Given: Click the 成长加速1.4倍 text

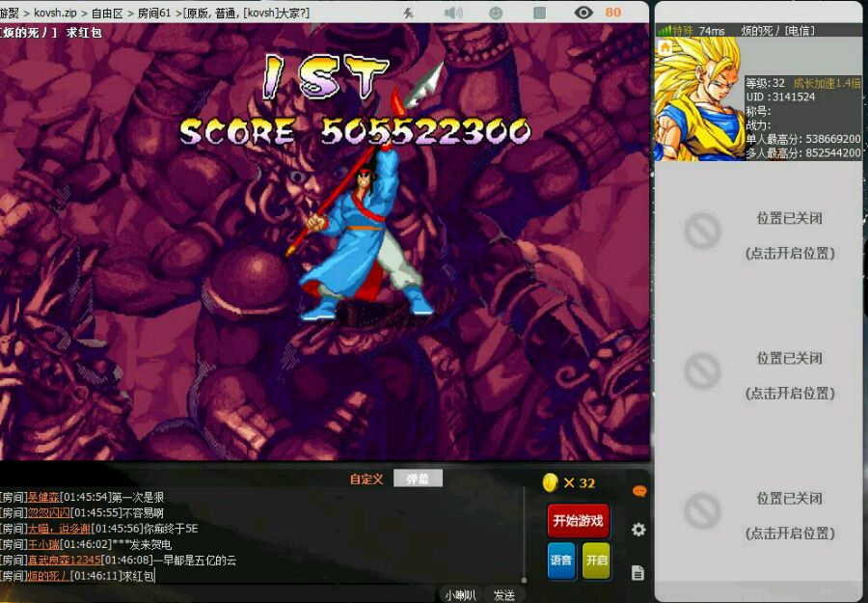Looking at the screenshot, I should pyautogui.click(x=827, y=83).
